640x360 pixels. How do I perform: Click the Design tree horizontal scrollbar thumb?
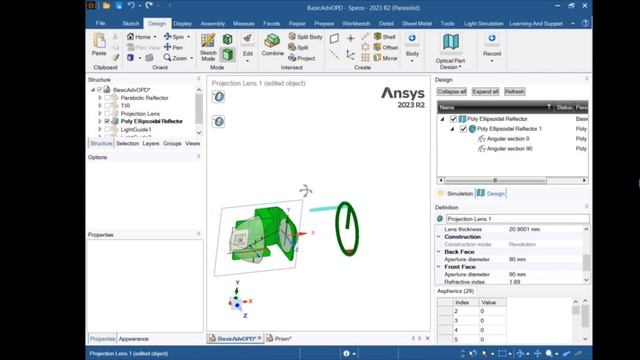496,180
